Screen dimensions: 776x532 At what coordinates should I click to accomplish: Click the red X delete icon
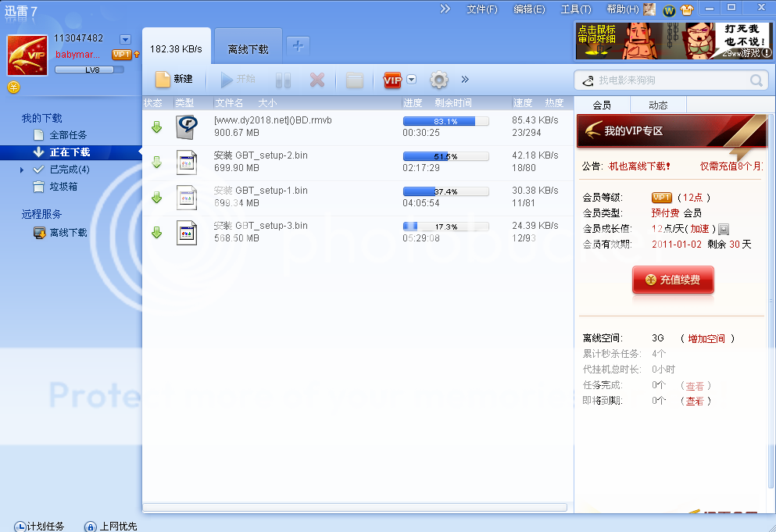tap(316, 80)
